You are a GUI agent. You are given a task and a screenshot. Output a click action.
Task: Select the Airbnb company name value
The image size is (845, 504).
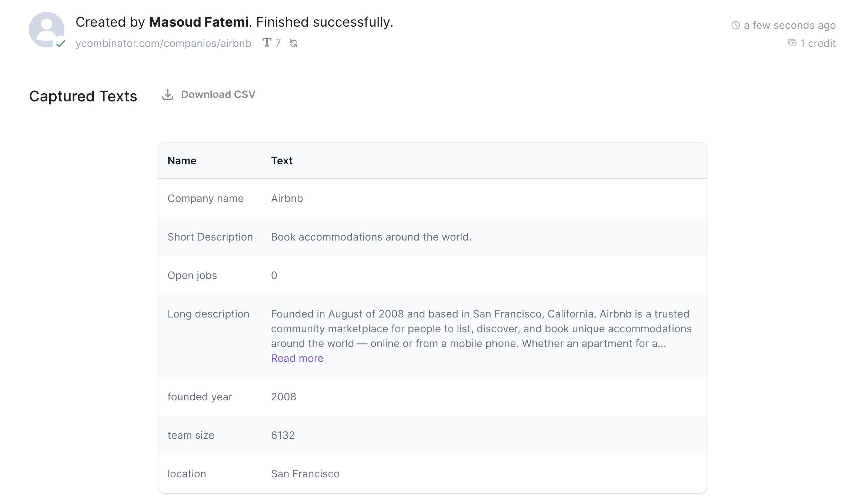[x=287, y=198]
